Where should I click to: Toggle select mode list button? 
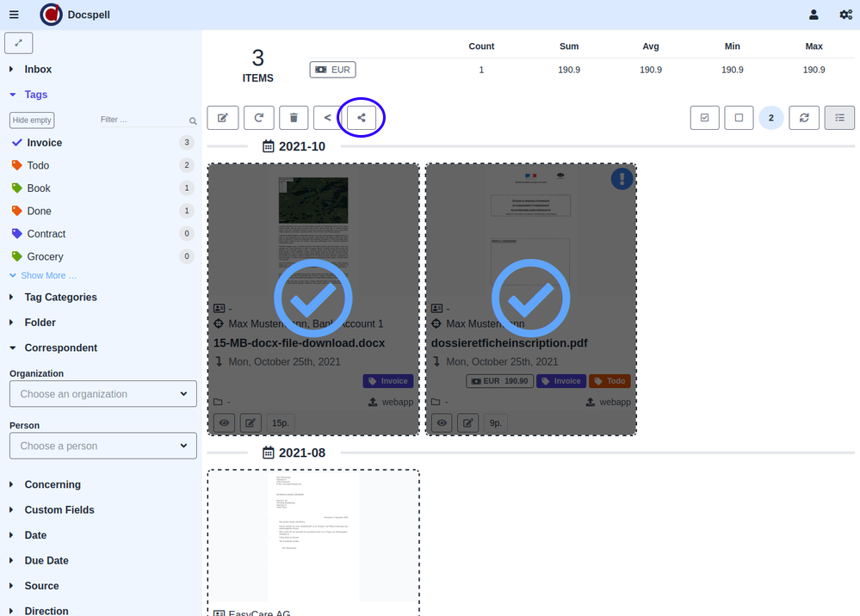point(839,118)
